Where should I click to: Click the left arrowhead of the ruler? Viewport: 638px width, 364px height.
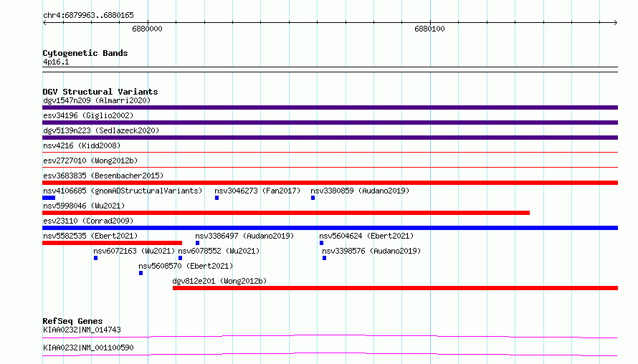[x=44, y=22]
